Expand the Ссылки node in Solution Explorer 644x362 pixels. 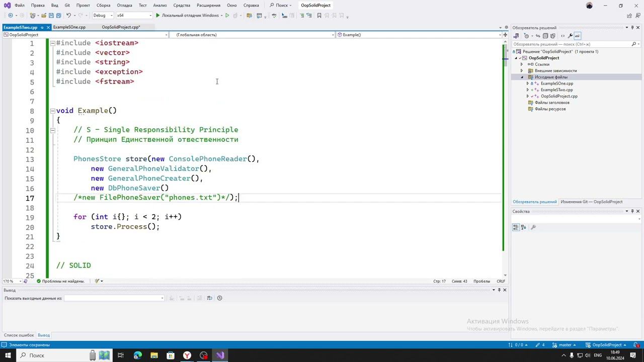click(x=522, y=64)
